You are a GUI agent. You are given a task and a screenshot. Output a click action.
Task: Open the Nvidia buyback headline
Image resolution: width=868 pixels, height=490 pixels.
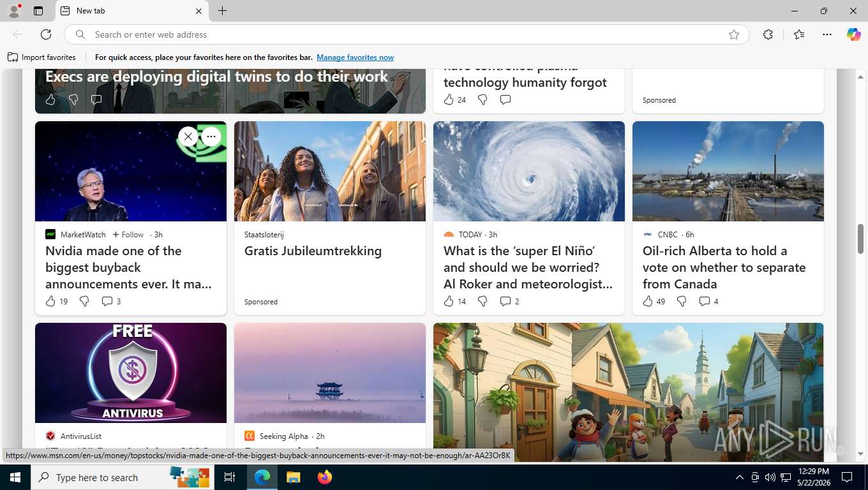point(128,267)
